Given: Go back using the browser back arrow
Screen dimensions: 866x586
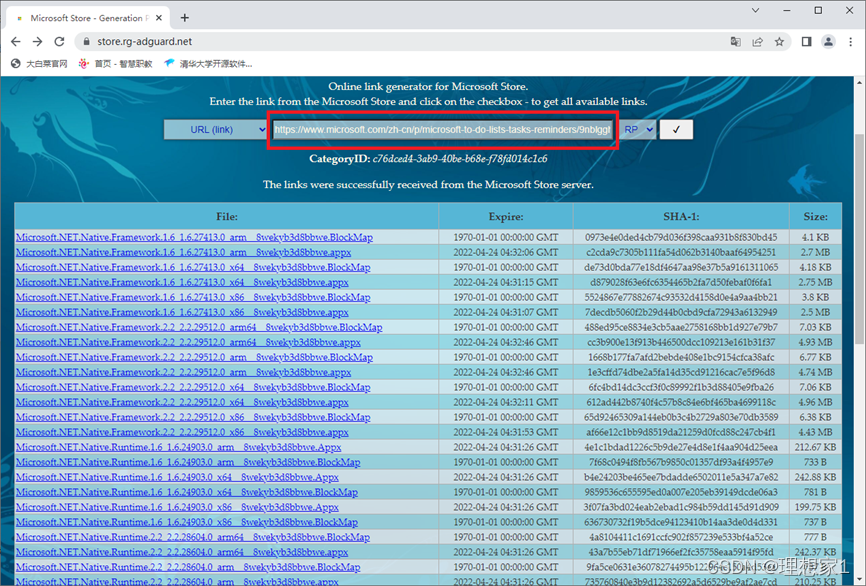Looking at the screenshot, I should point(15,41).
